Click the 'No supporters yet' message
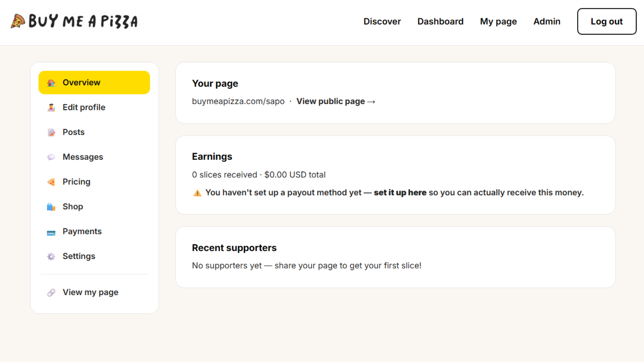Image resolution: width=644 pixels, height=362 pixels. [x=307, y=265]
